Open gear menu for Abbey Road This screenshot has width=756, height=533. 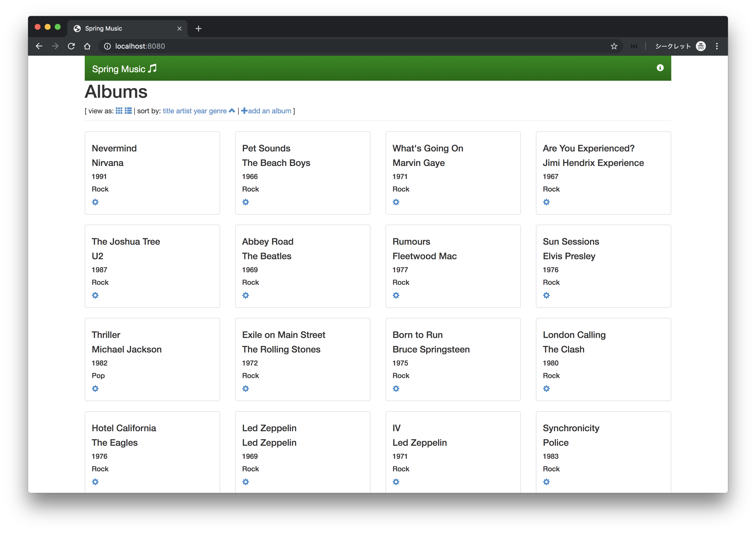[246, 295]
